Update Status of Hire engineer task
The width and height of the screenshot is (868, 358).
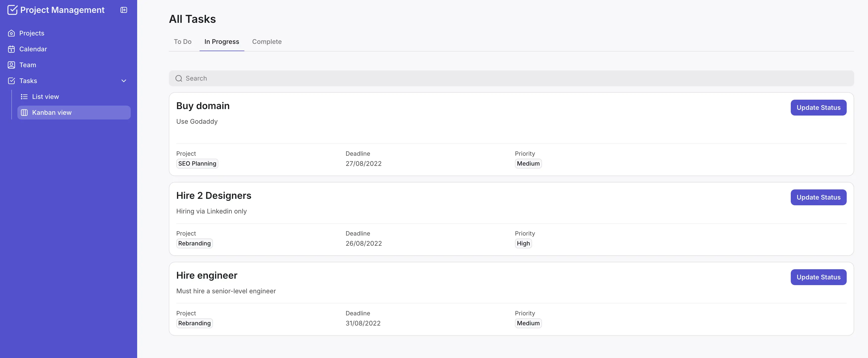[x=818, y=277]
